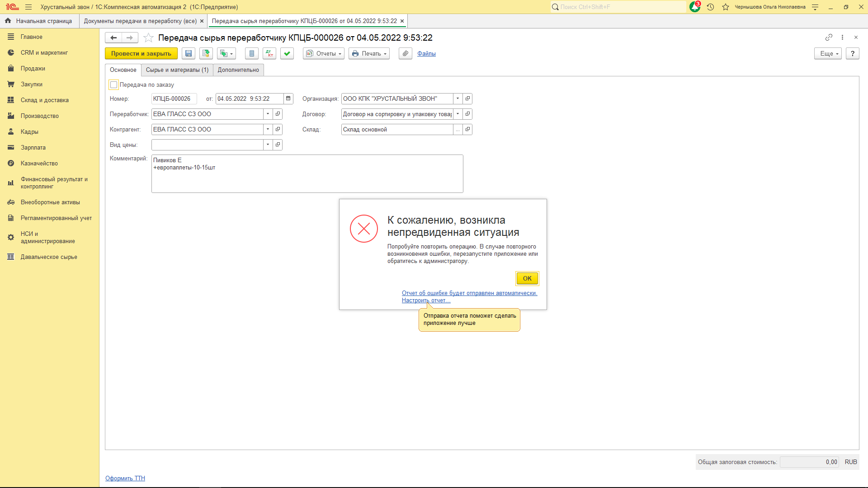Screen dimensions: 868x488
Task: Open the Печать dropdown menu
Action: pyautogui.click(x=369, y=53)
